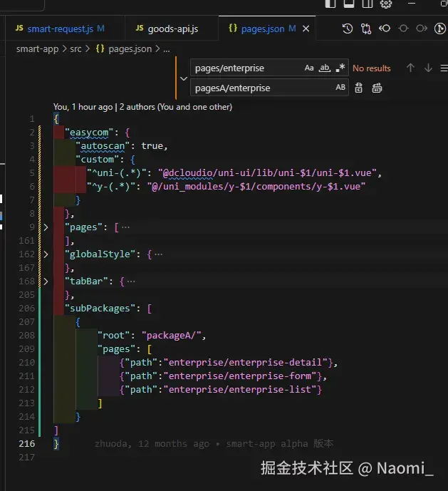Toggle Match Whole Word option
The height and width of the screenshot is (491, 448).
[x=325, y=68]
